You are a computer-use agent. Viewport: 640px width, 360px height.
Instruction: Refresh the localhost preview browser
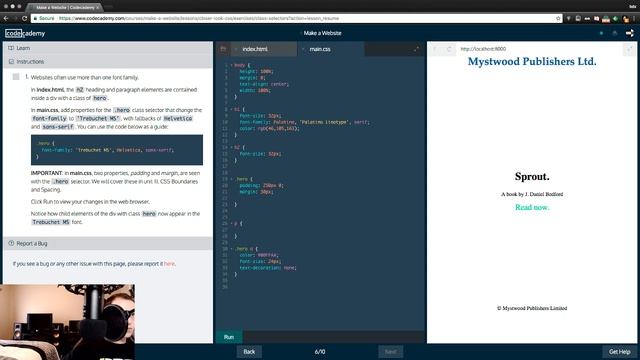tap(449, 49)
